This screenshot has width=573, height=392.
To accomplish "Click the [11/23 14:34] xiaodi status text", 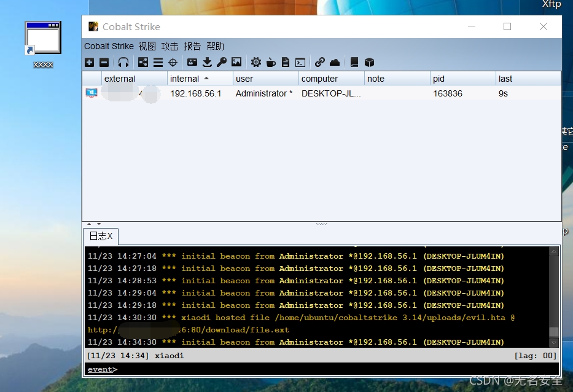I will pyautogui.click(x=135, y=355).
